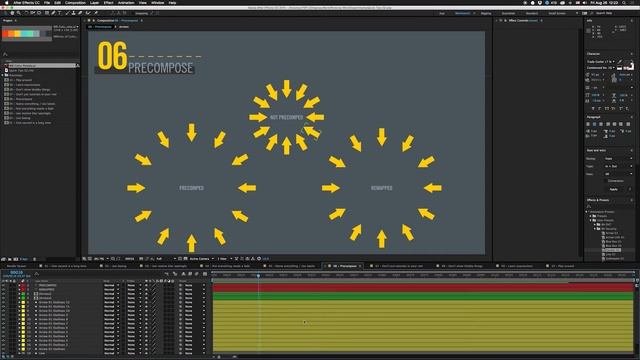Open the font style dropdown

[x=601, y=68]
